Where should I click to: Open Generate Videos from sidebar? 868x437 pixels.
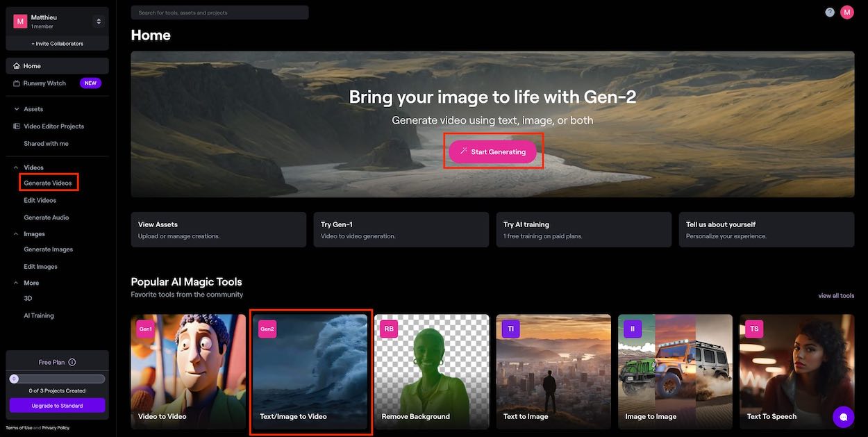coord(48,183)
